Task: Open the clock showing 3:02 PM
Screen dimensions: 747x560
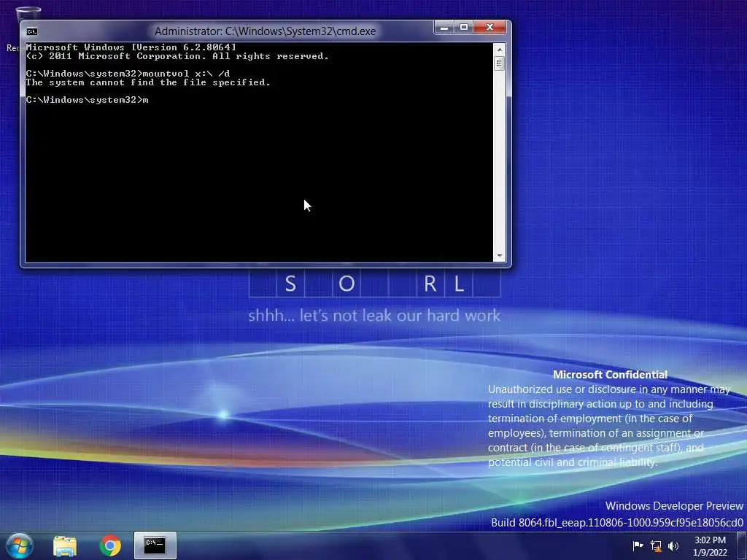Action: (x=710, y=540)
